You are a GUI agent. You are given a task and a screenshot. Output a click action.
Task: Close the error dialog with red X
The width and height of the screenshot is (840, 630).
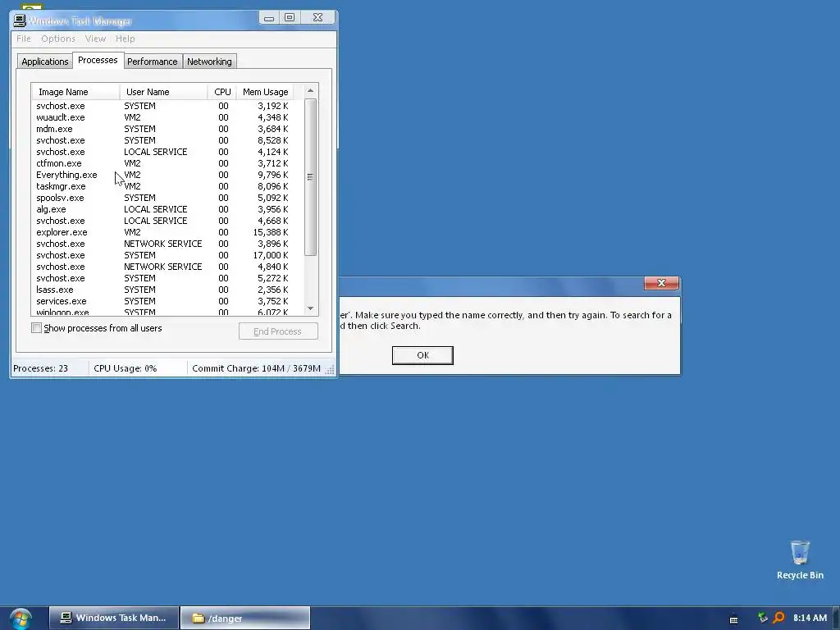pos(661,283)
